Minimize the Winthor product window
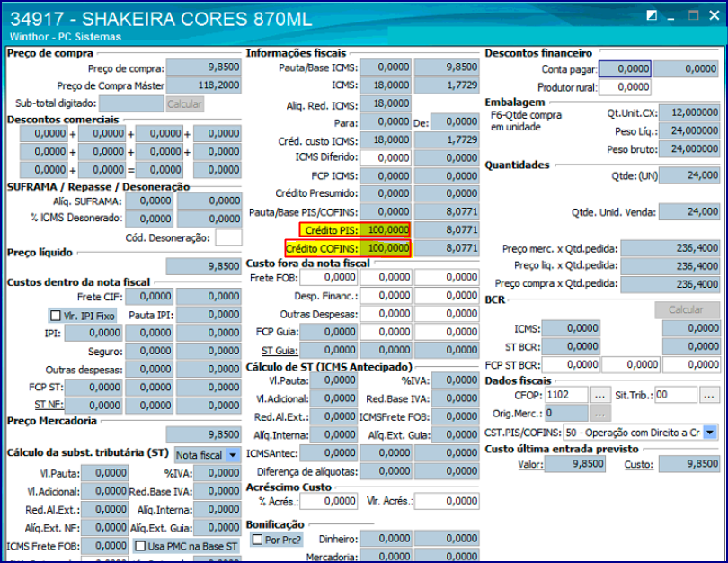728x563 pixels. pos(670,17)
